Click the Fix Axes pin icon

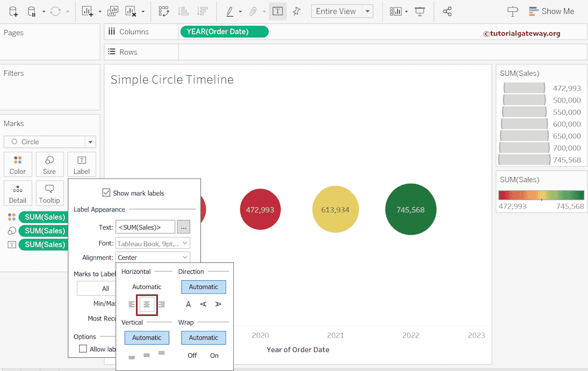(x=296, y=11)
